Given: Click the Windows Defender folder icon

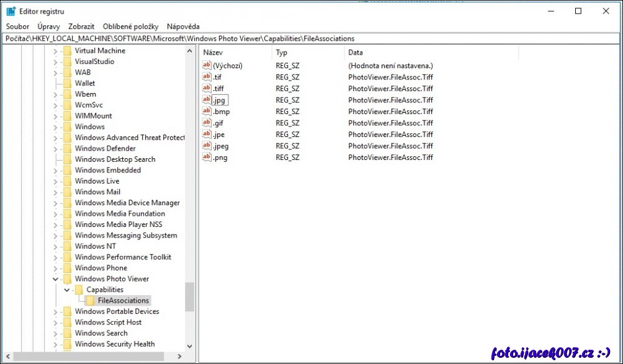Looking at the screenshot, I should click(x=67, y=149).
